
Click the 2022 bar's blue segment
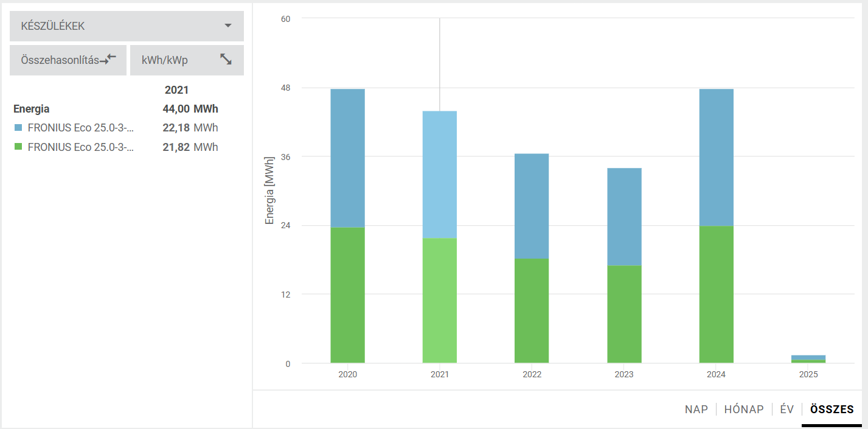coord(532,206)
